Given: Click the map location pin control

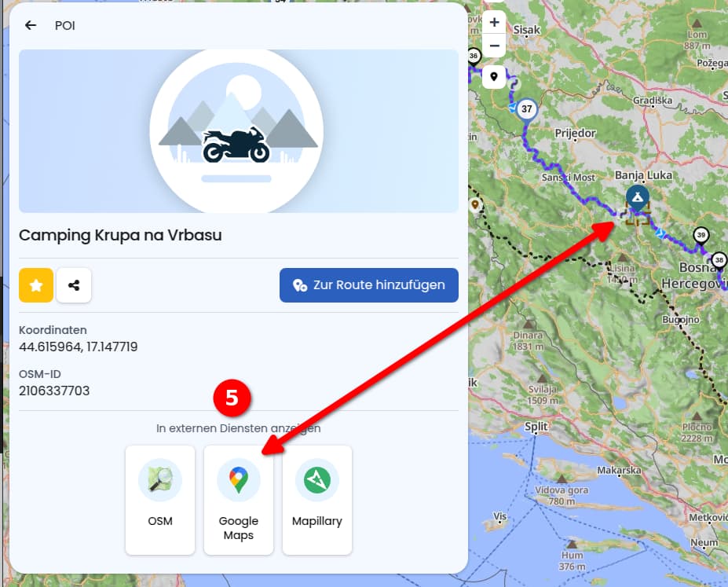Looking at the screenshot, I should [x=494, y=77].
